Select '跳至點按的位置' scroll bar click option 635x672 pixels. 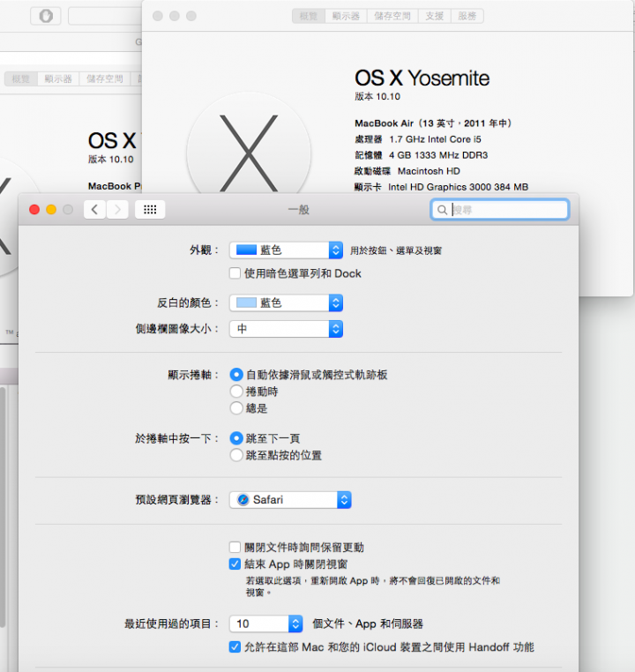(x=236, y=455)
